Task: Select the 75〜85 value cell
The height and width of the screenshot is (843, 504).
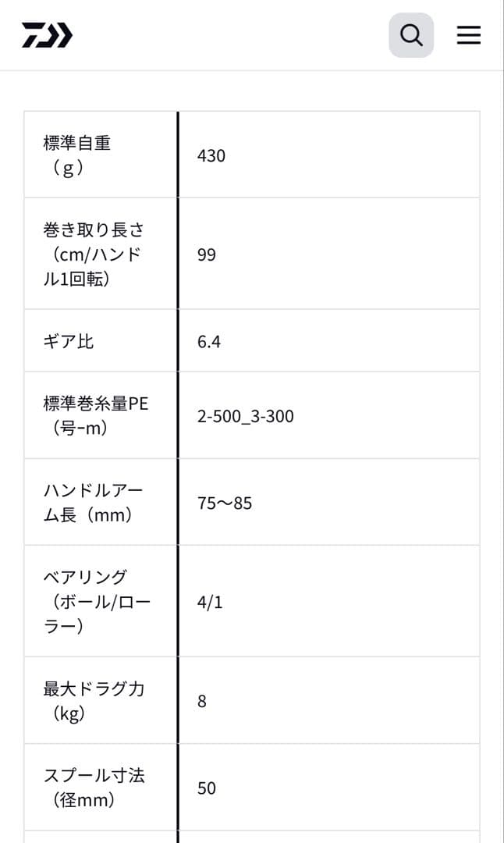Action: pos(226,503)
